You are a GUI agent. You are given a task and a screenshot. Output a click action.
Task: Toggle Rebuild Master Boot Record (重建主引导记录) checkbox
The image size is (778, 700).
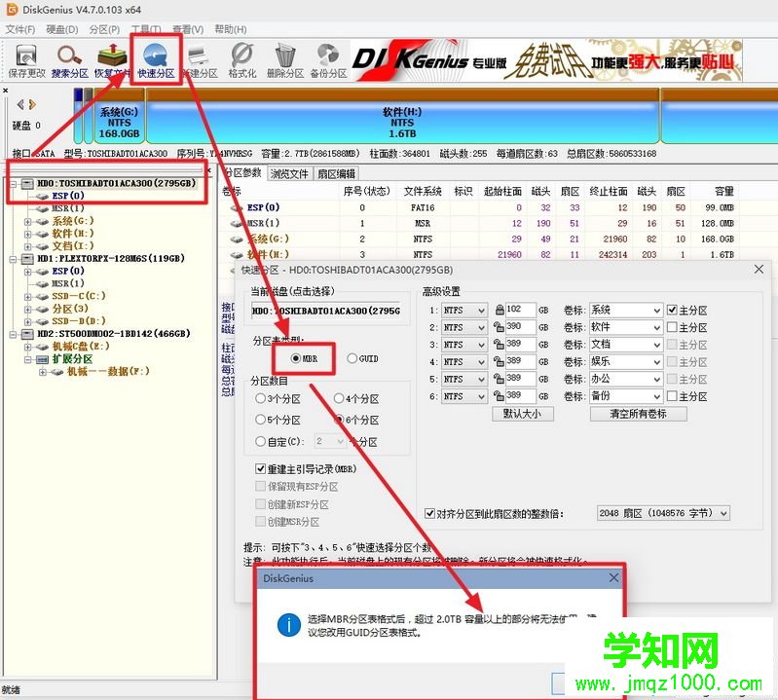[306, 469]
